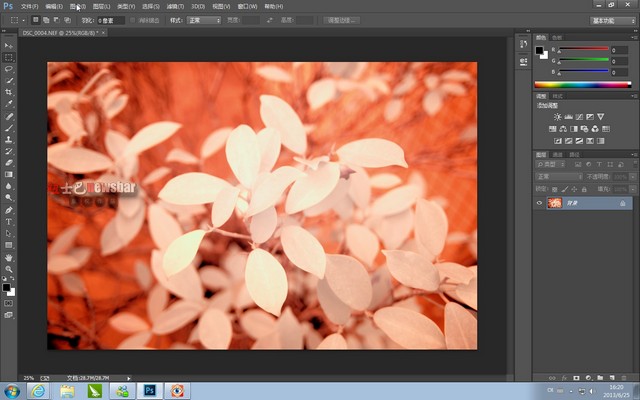
Task: Click the lock icon on 背景 layer
Action: (x=622, y=203)
